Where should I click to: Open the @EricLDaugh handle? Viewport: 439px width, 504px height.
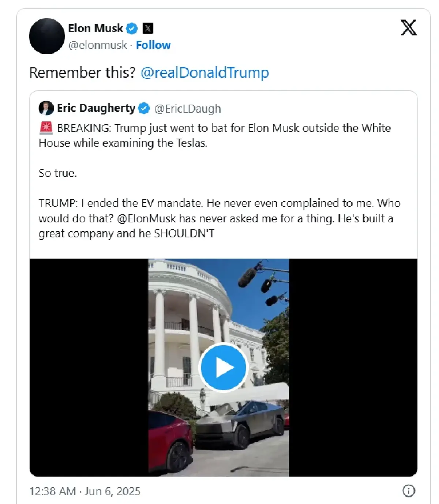pos(188,109)
